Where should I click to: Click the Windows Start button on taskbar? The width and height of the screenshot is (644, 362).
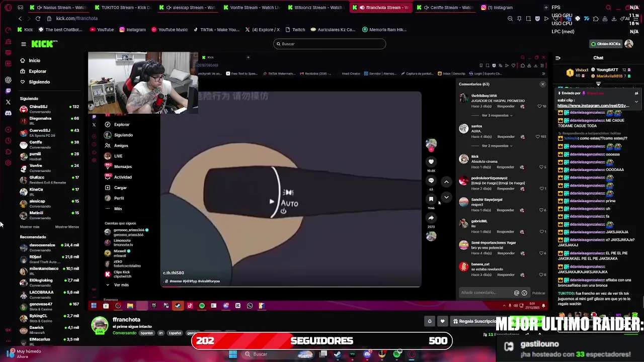233,354
